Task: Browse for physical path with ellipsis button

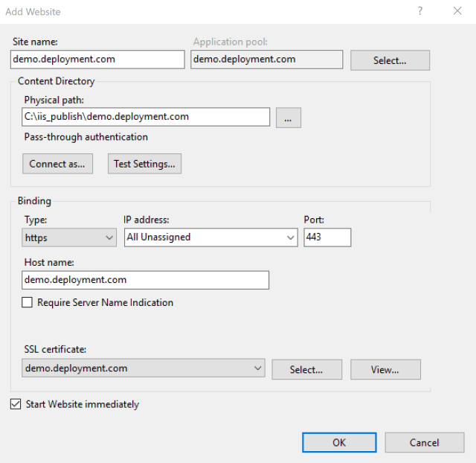Action: coord(288,118)
